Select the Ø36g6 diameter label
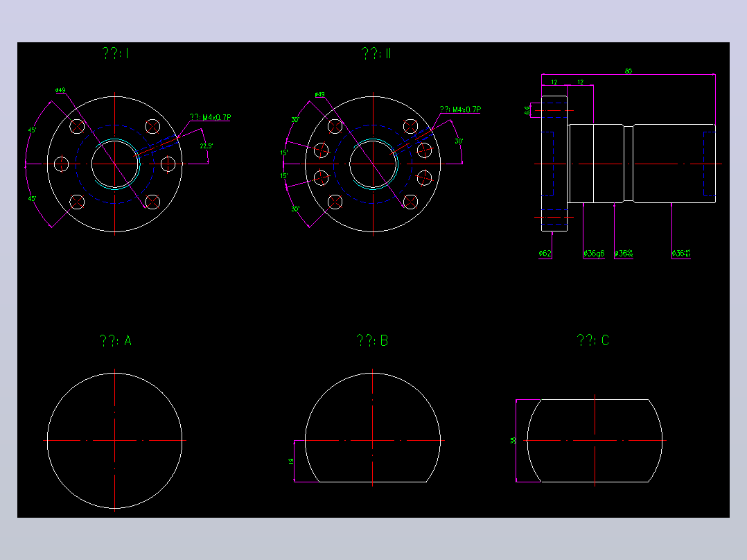 click(594, 253)
